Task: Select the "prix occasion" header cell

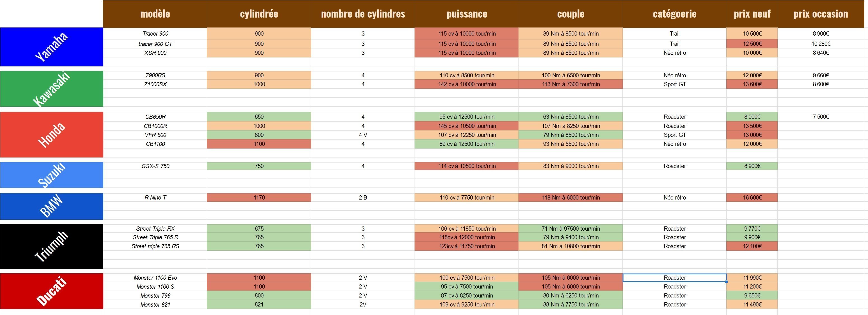Action: coord(820,14)
